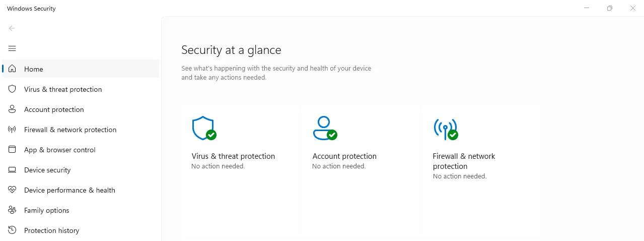Click the large Firewall antenna tile icon
Viewport: 644px width, 241px height.
[x=445, y=128]
